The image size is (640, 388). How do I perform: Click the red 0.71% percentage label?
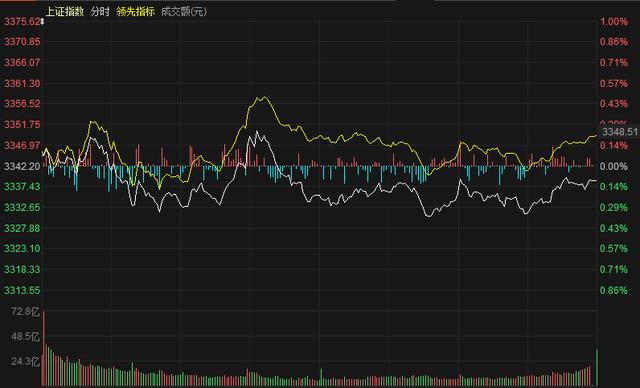613,62
